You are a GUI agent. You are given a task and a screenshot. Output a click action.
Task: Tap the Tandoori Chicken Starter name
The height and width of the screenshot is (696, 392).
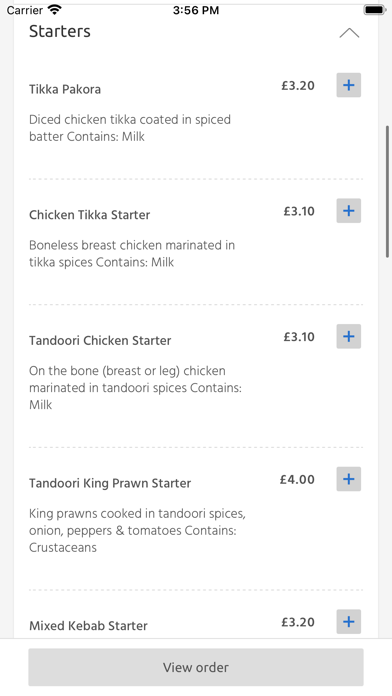coord(100,340)
